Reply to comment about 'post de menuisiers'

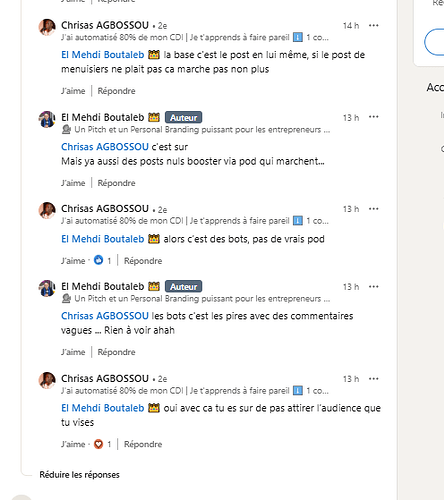pyautogui.click(x=116, y=91)
